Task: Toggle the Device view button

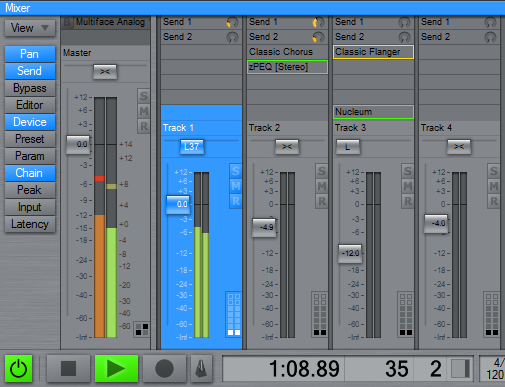Action: pos(30,122)
